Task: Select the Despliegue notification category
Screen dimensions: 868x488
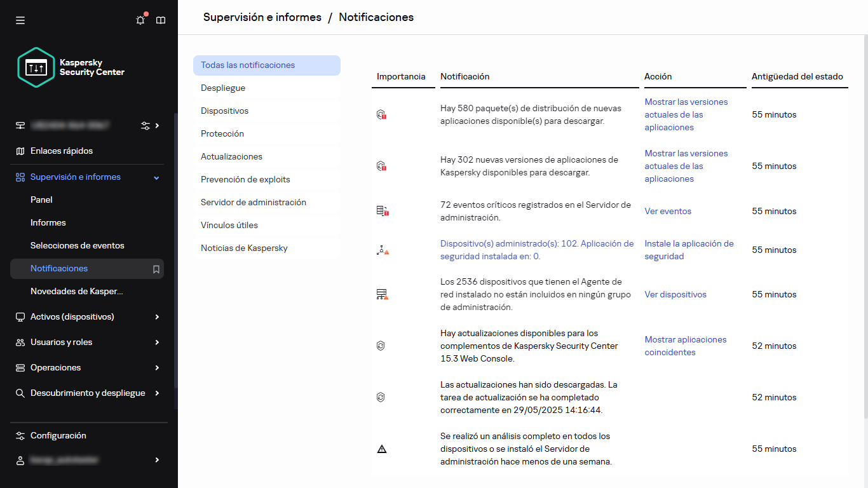Action: point(223,88)
